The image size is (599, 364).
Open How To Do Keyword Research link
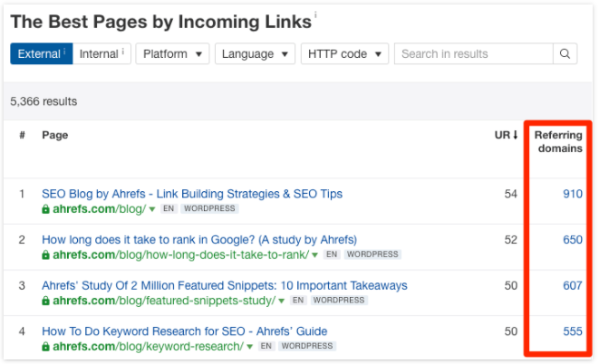click(x=185, y=331)
